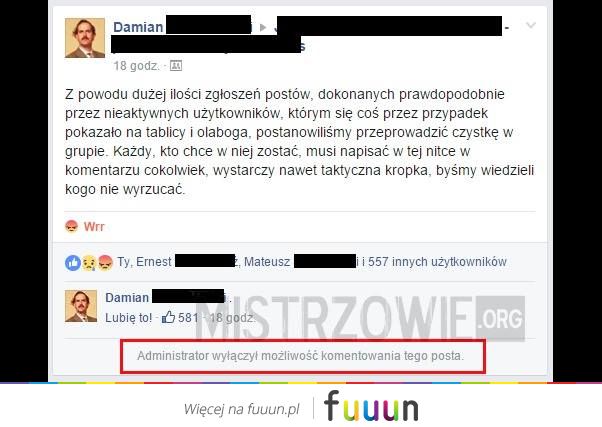Click the sad reaction icon in summary
Viewport: 602px width, 427px height.
tap(89, 263)
